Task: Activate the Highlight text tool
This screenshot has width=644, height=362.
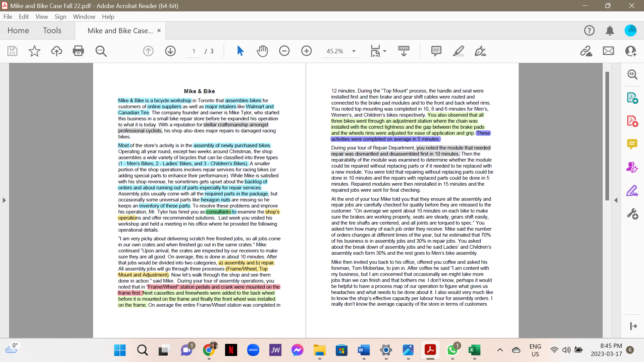Action: coord(459,51)
